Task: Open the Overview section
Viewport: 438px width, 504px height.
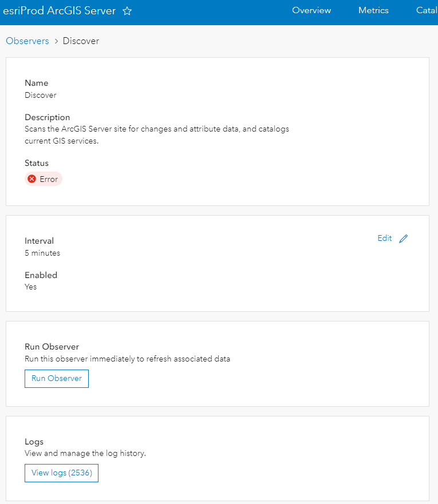Action: coord(311,10)
